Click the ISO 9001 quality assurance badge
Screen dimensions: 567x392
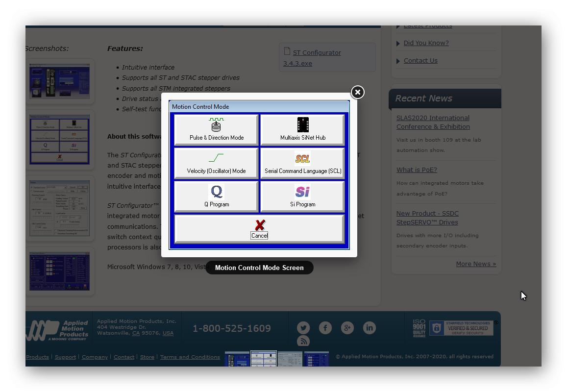419,328
